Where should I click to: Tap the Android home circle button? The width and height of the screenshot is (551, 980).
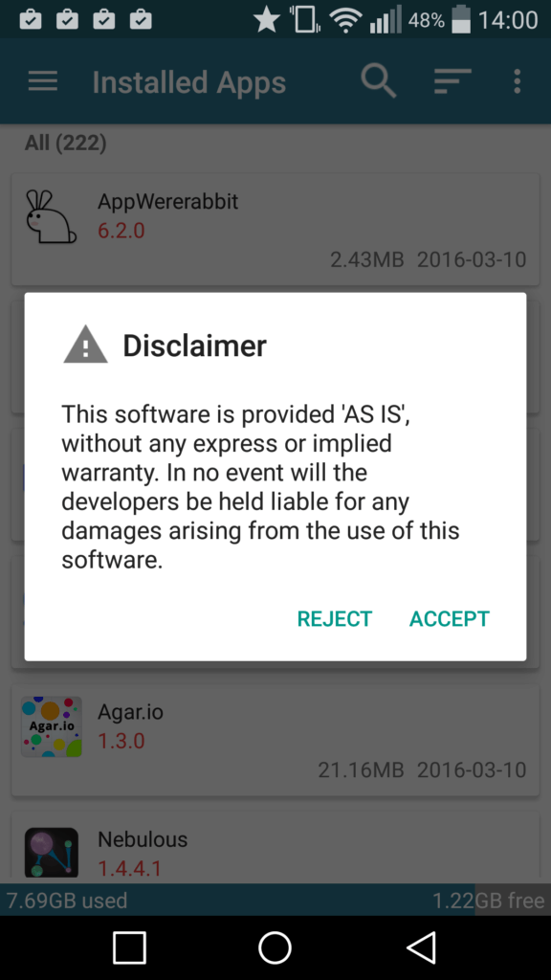coord(275,947)
